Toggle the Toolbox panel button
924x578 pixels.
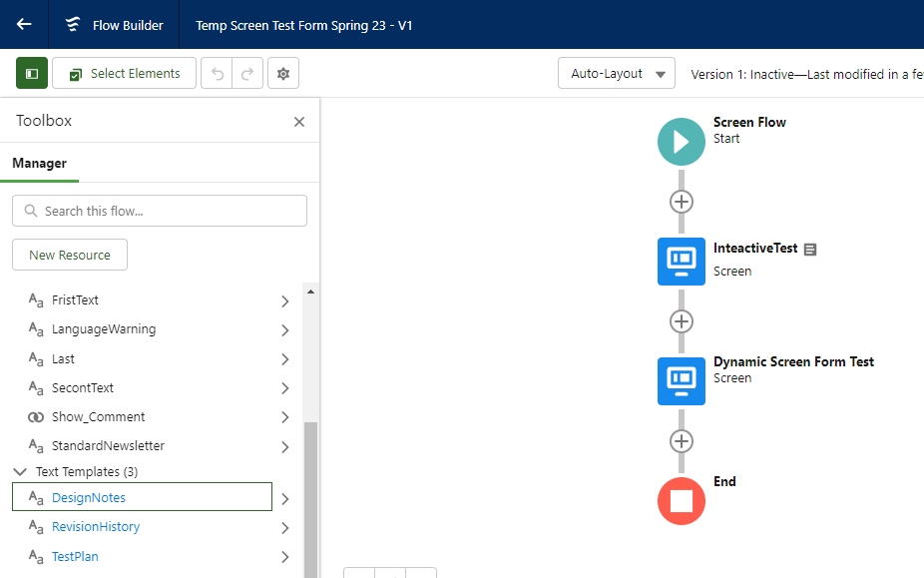32,73
